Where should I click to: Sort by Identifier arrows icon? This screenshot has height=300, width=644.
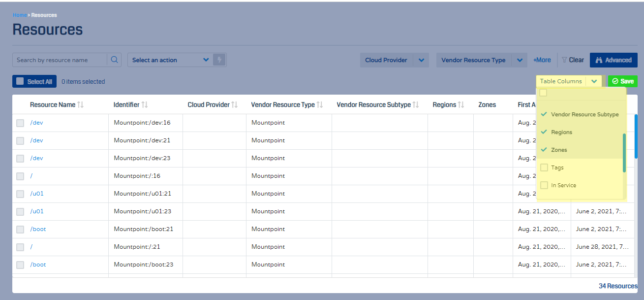[x=145, y=105]
